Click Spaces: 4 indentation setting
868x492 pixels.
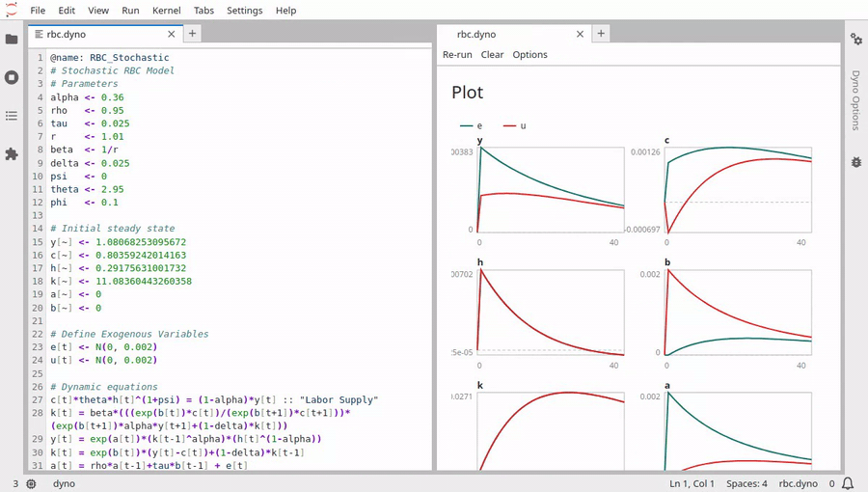click(746, 483)
